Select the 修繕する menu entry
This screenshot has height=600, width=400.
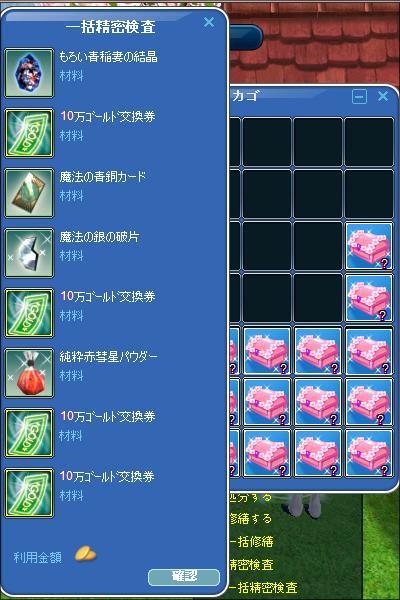251,519
